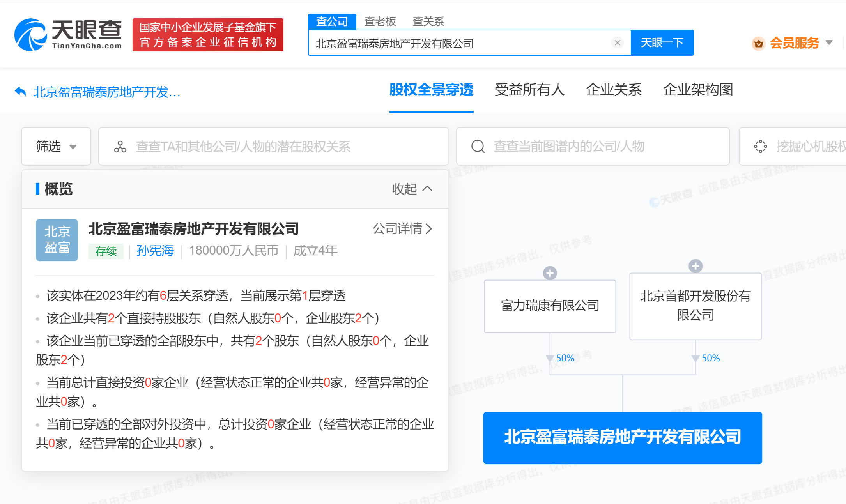The width and height of the screenshot is (846, 504).
Task: Click the back arrow icon
Action: (20, 92)
